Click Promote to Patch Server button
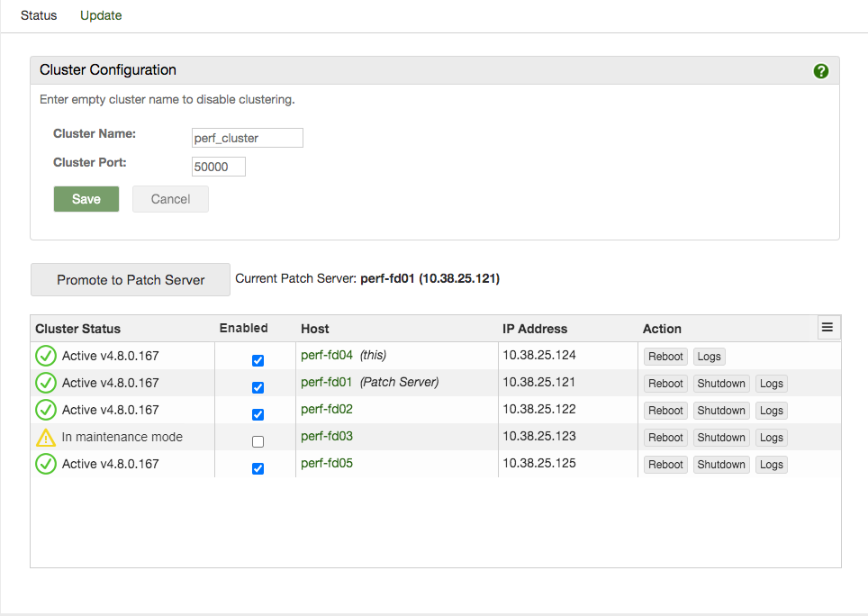The image size is (868, 616). pos(131,280)
